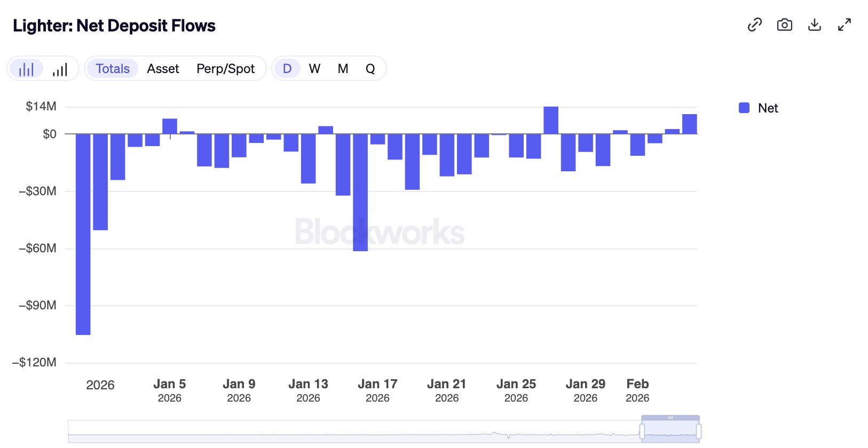Switch breakdown to Perp/Spot

coord(225,69)
